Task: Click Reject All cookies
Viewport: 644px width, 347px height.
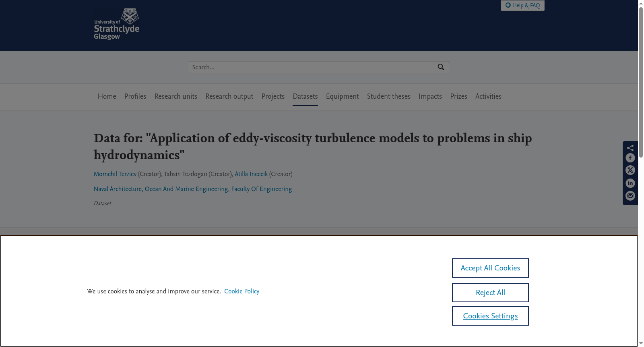Action: (490, 293)
